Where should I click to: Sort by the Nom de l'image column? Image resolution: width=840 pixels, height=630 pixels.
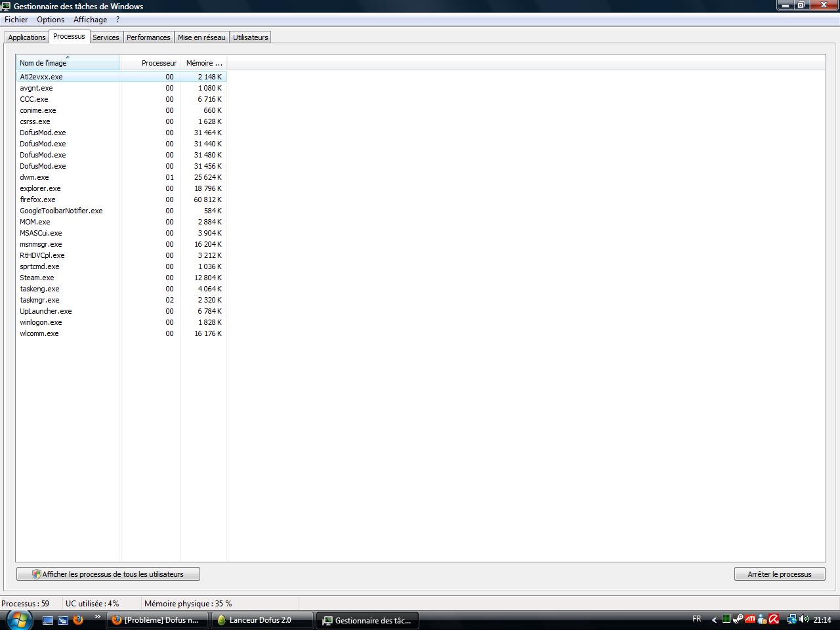point(68,63)
